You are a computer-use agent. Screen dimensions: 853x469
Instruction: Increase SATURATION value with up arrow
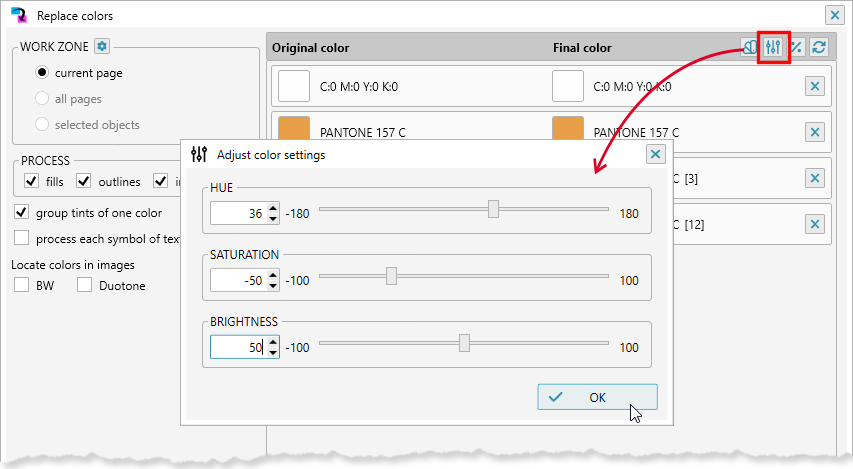tap(273, 275)
